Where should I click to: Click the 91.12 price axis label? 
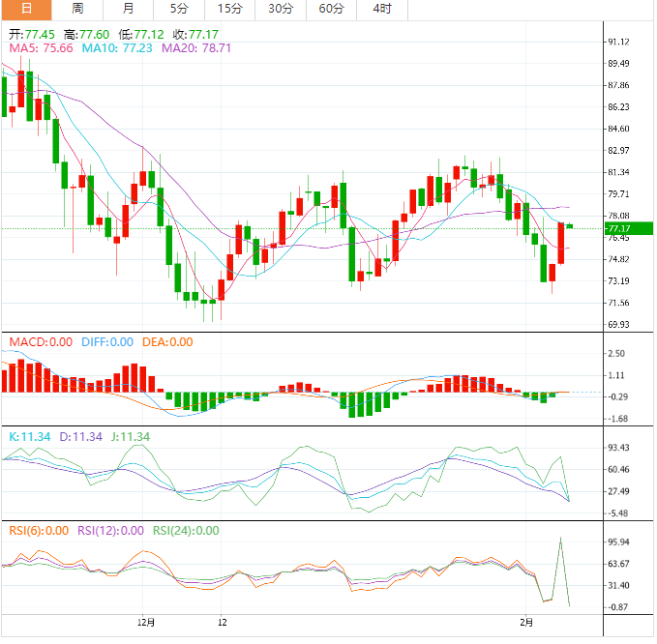[618, 42]
